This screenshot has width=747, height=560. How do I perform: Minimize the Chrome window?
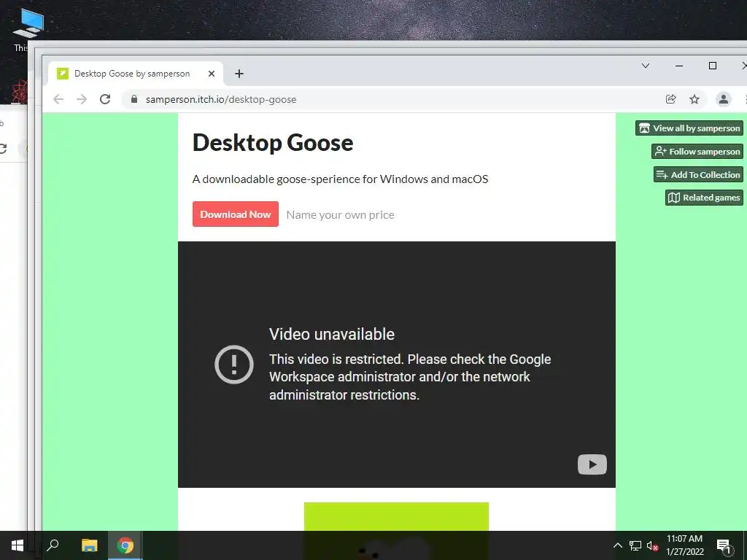[679, 66]
